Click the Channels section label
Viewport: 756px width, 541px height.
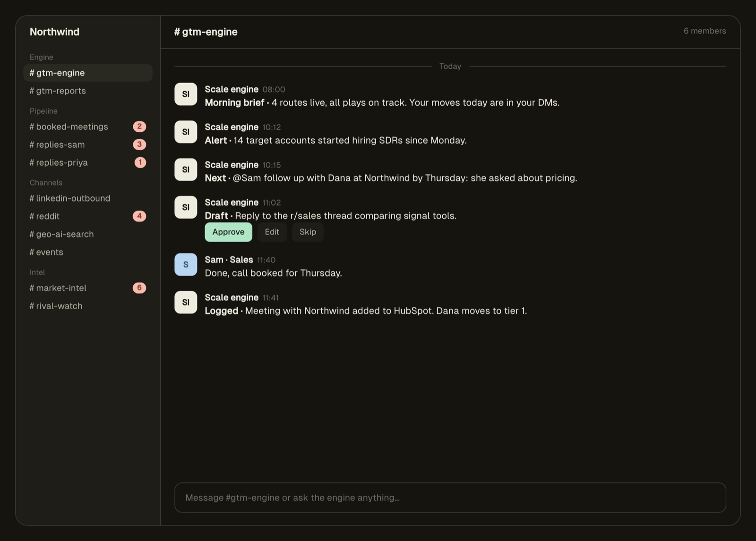coord(46,183)
